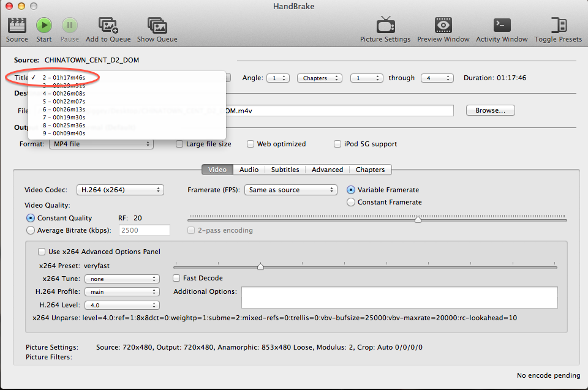Select Variable Framerate radio button
The height and width of the screenshot is (390, 588).
(x=351, y=190)
